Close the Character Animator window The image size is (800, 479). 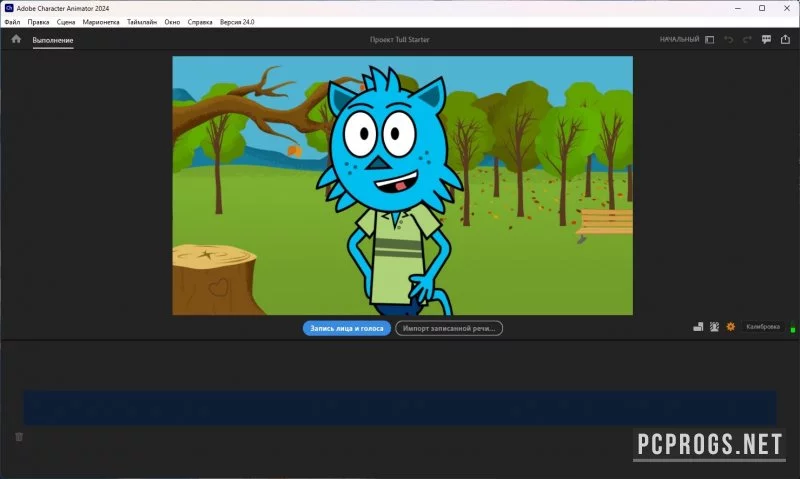coord(787,8)
